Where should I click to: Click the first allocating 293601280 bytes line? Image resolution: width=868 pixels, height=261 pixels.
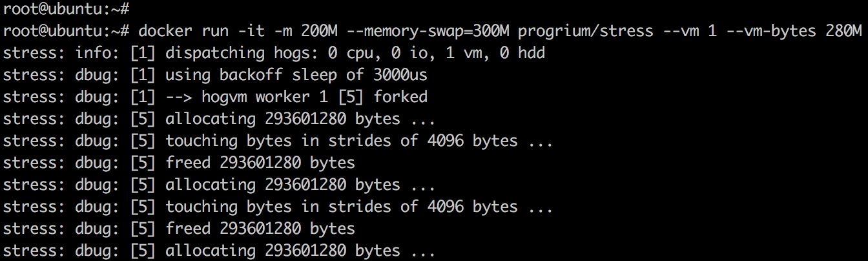[219, 119]
